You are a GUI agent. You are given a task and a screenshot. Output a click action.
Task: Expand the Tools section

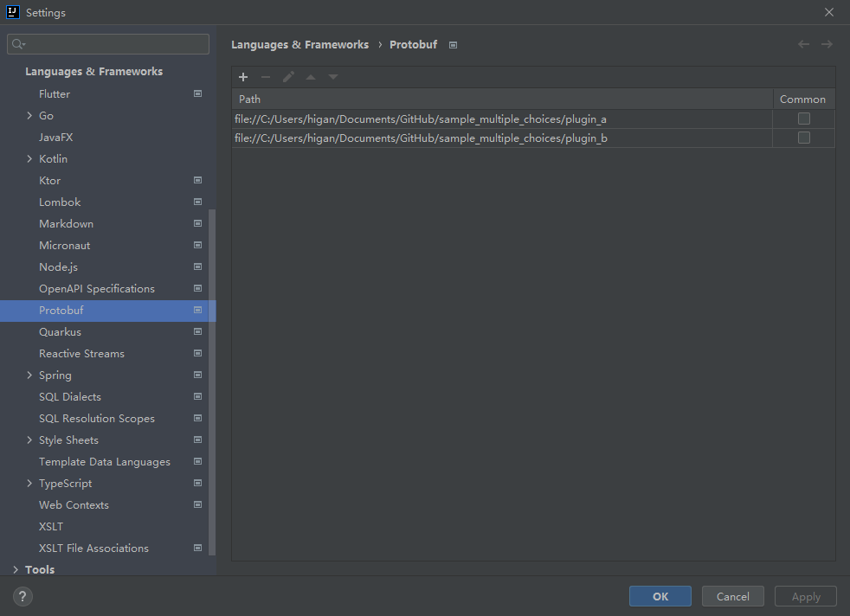(x=15, y=569)
